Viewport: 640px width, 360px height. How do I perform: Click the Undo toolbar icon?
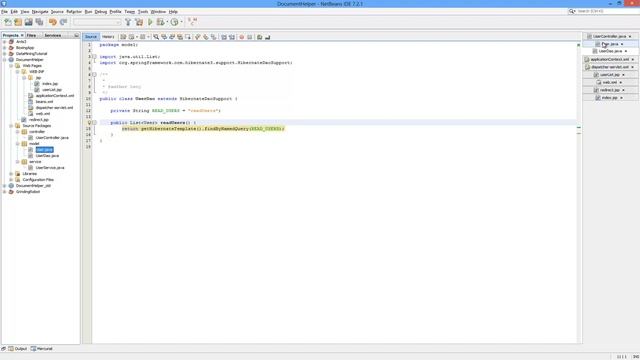click(53, 22)
